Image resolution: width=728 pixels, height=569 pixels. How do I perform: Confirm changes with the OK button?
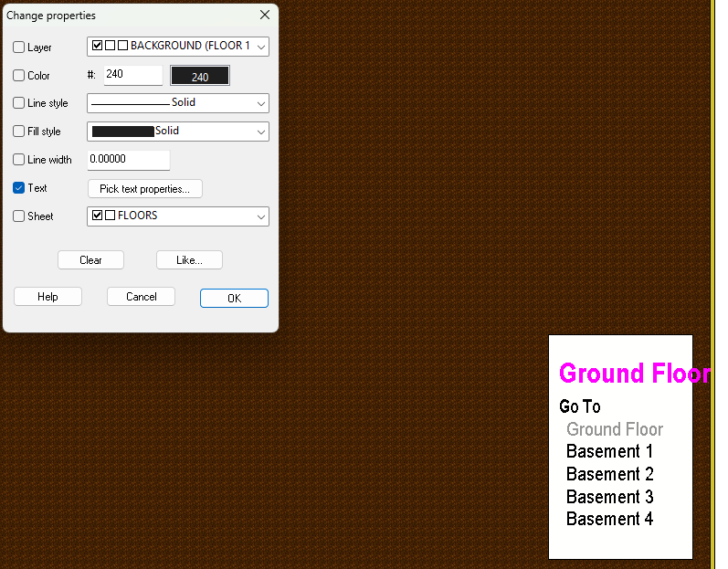tap(234, 299)
